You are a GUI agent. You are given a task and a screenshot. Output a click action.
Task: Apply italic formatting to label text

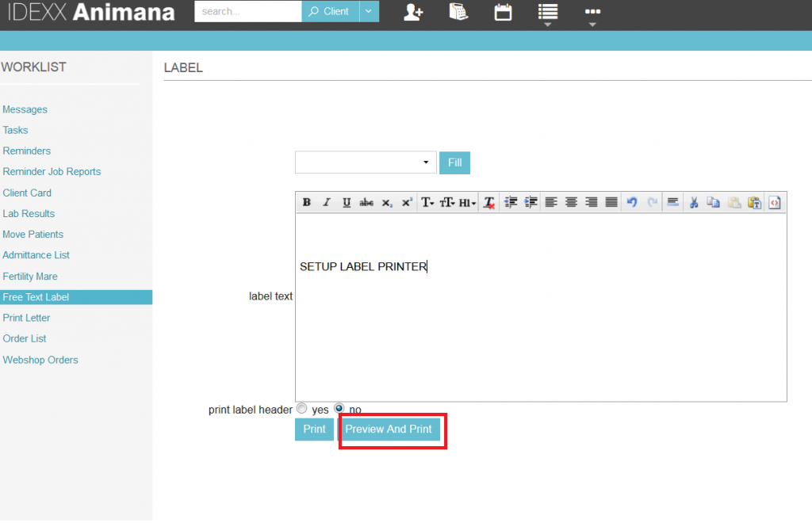coord(327,203)
